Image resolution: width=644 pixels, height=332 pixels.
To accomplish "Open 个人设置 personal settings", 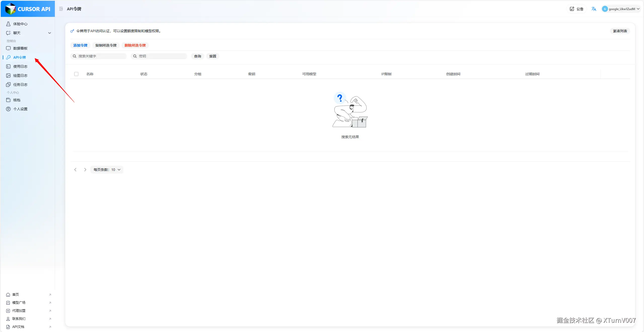I will click(x=20, y=109).
